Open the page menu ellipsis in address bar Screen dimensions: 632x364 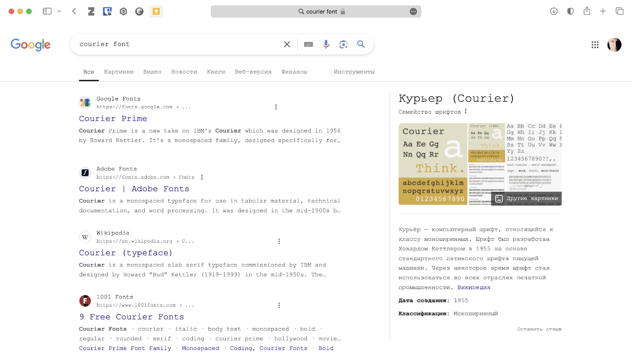click(x=413, y=12)
